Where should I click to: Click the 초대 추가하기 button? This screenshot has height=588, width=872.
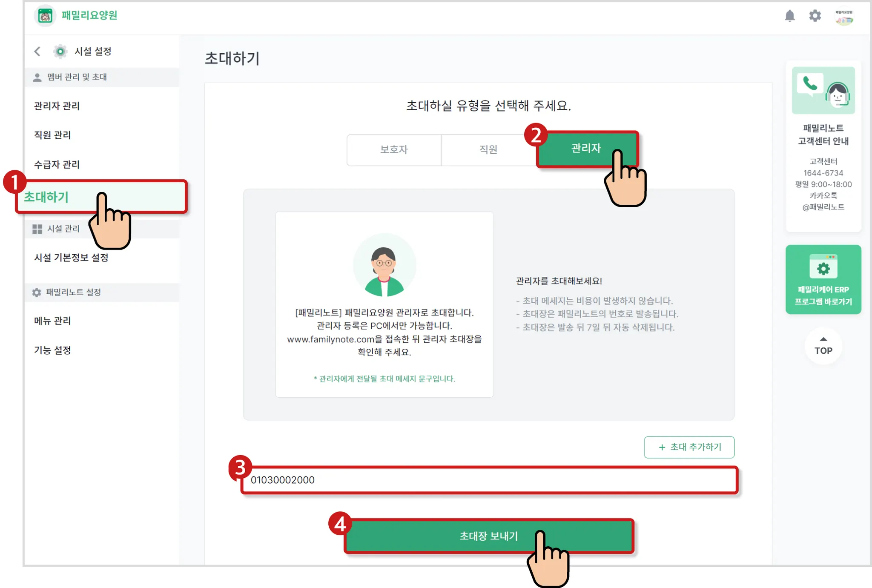coord(689,447)
